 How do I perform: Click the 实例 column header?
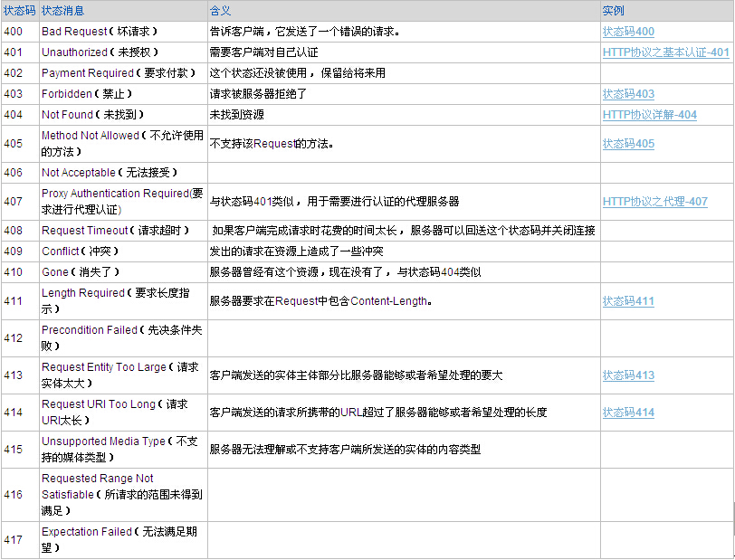tap(614, 11)
